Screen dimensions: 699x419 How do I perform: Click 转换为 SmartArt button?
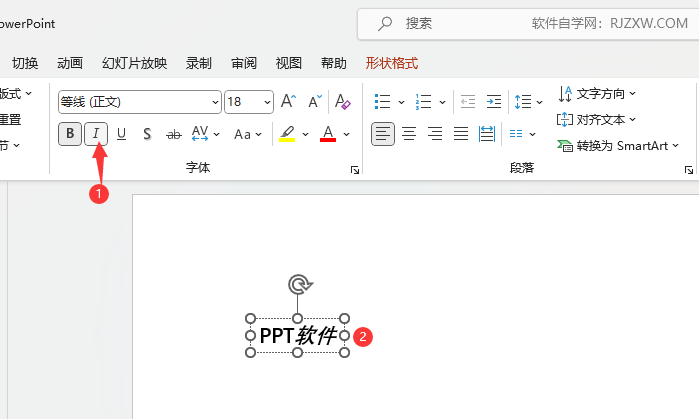pos(618,146)
